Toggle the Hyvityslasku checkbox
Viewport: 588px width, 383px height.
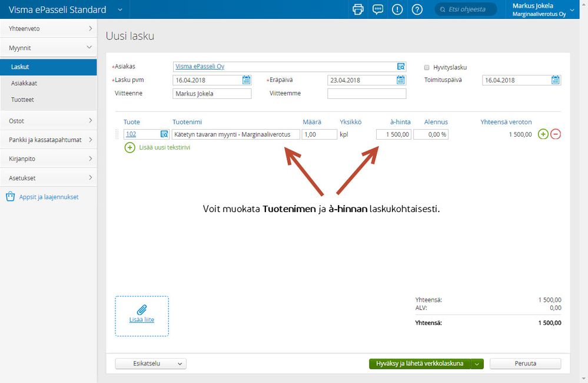point(427,68)
